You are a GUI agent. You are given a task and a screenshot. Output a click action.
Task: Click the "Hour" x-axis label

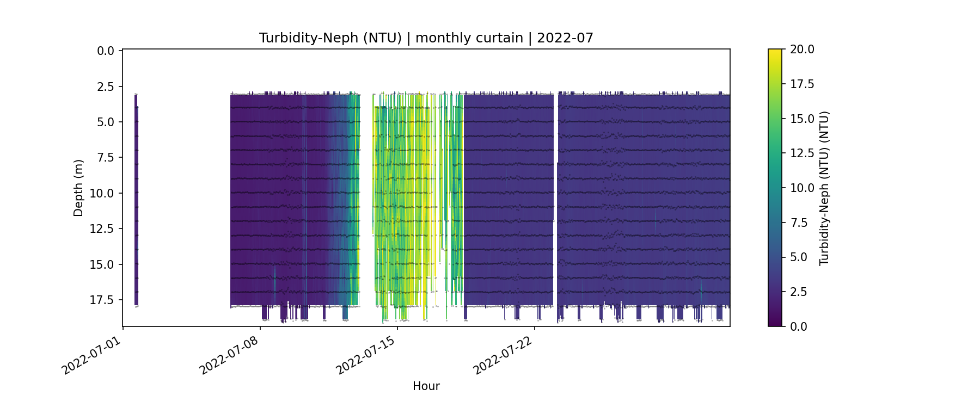[426, 386]
